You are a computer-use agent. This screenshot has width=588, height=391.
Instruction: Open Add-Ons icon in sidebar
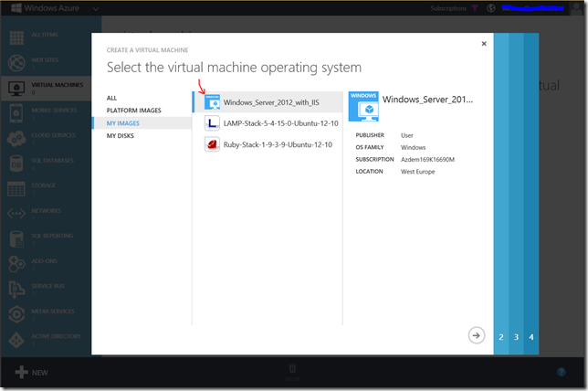(16, 264)
